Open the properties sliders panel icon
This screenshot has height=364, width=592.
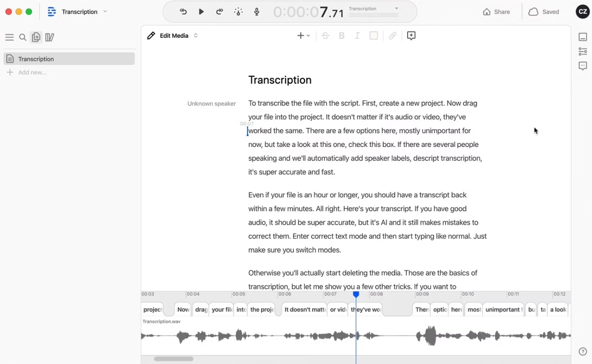tap(583, 51)
